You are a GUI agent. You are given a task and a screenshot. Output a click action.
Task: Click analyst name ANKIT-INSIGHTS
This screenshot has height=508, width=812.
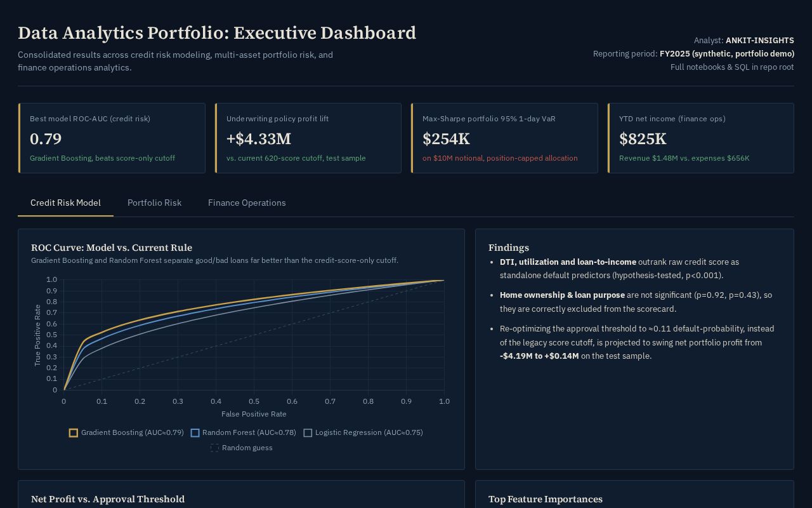pyautogui.click(x=760, y=41)
